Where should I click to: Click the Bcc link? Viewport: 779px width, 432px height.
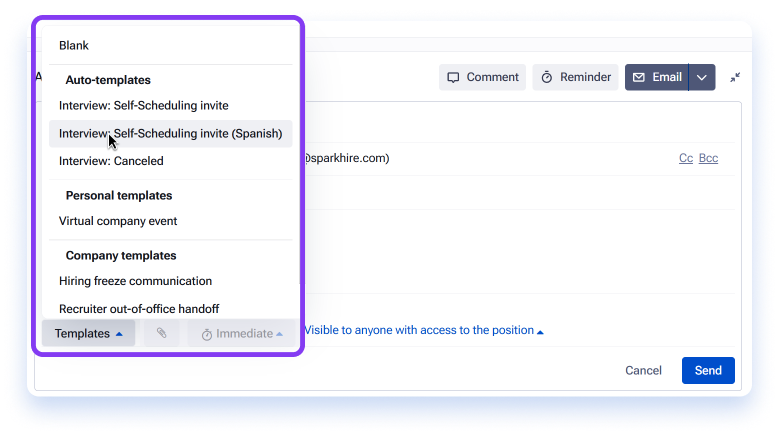tap(708, 158)
